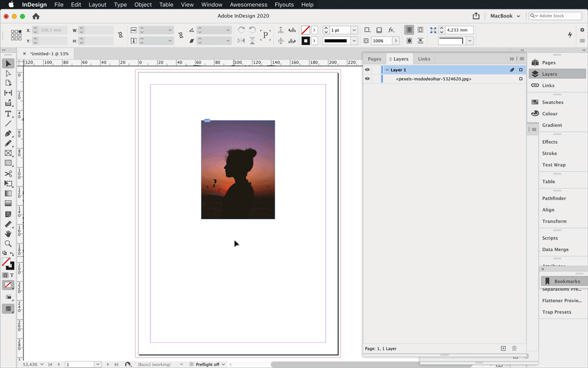Viewport: 588px width, 368px height.
Task: Select the Zoom tool magnifier
Action: 8,244
